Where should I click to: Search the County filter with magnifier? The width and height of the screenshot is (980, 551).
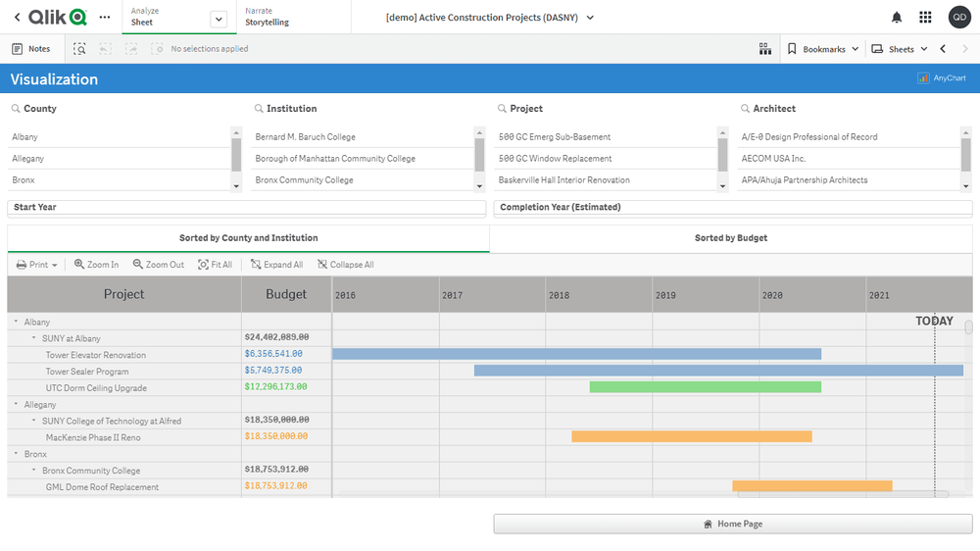point(16,109)
